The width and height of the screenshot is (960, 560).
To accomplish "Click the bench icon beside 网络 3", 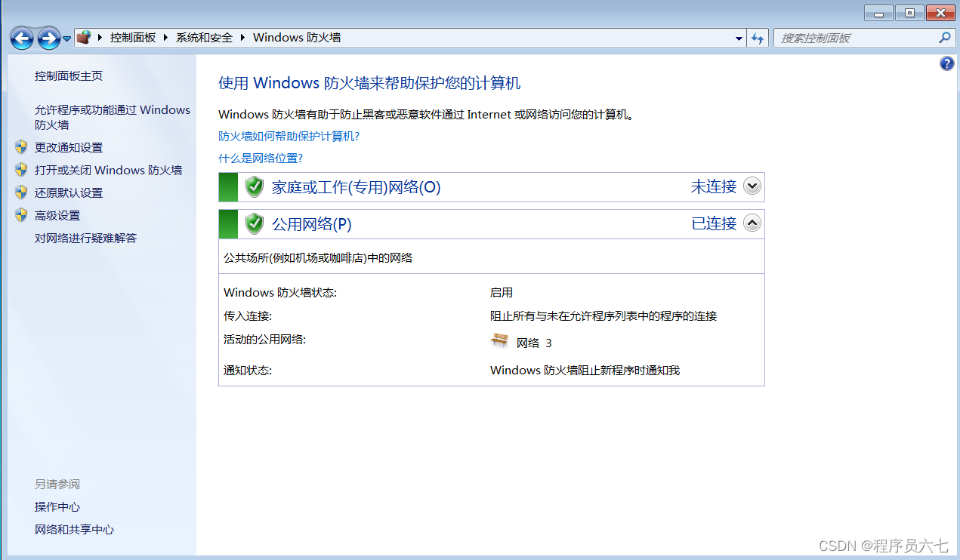I will 499,341.
